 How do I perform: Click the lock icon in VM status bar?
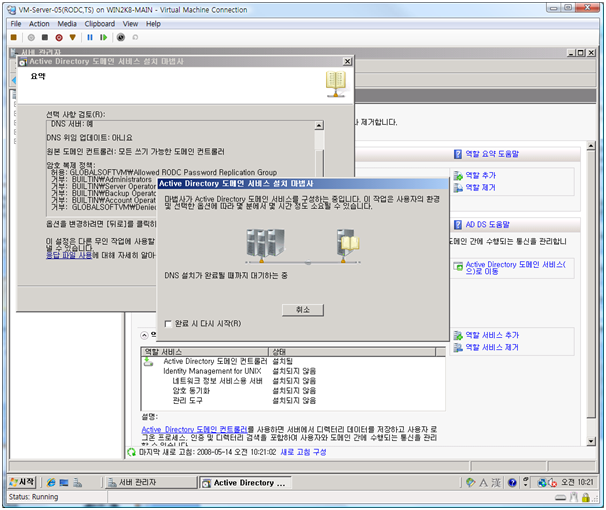pyautogui.click(x=586, y=498)
